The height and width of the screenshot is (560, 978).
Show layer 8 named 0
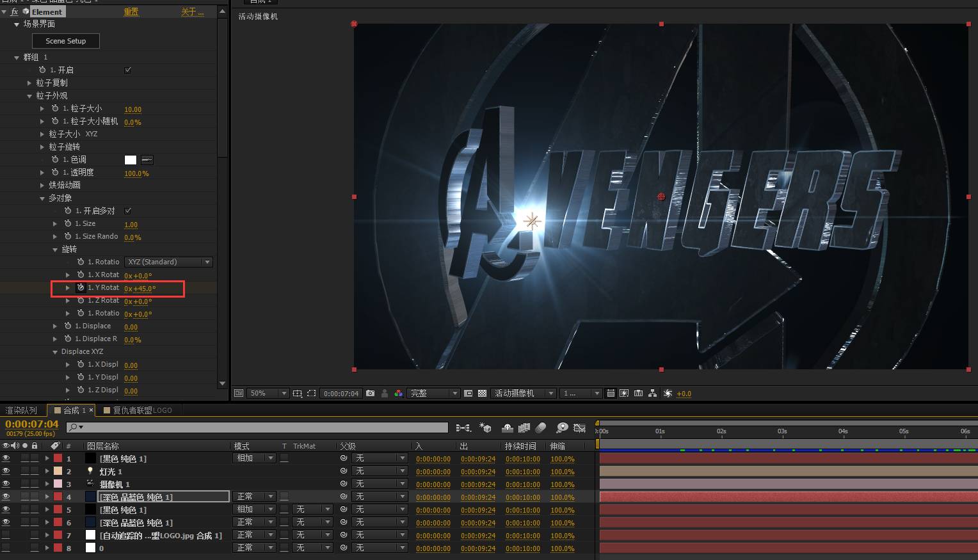coord(6,548)
